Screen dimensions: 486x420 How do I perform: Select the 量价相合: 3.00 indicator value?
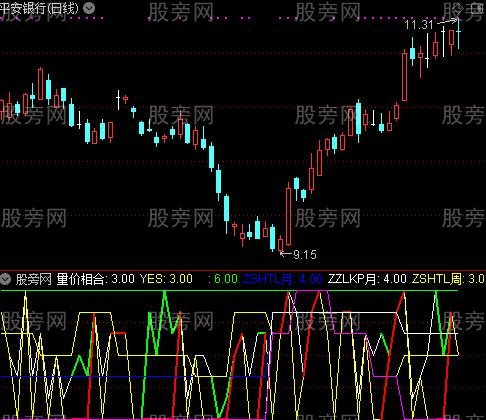tap(95, 279)
